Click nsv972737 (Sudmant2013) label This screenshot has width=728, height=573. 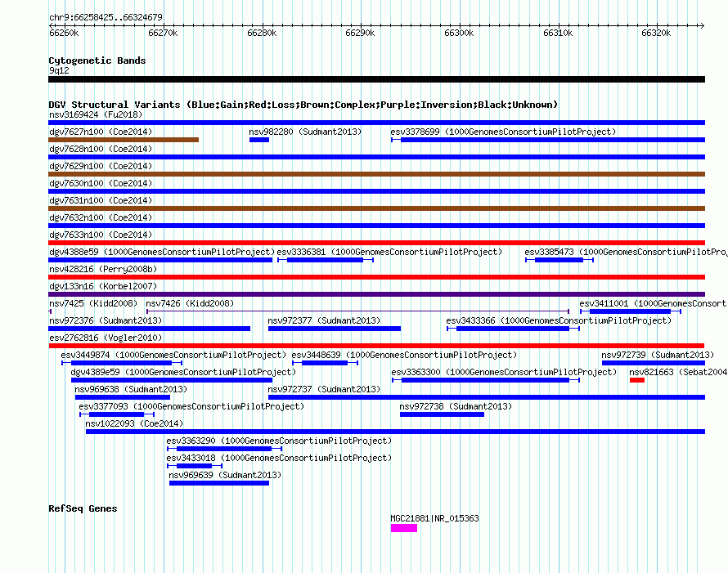pyautogui.click(x=324, y=389)
